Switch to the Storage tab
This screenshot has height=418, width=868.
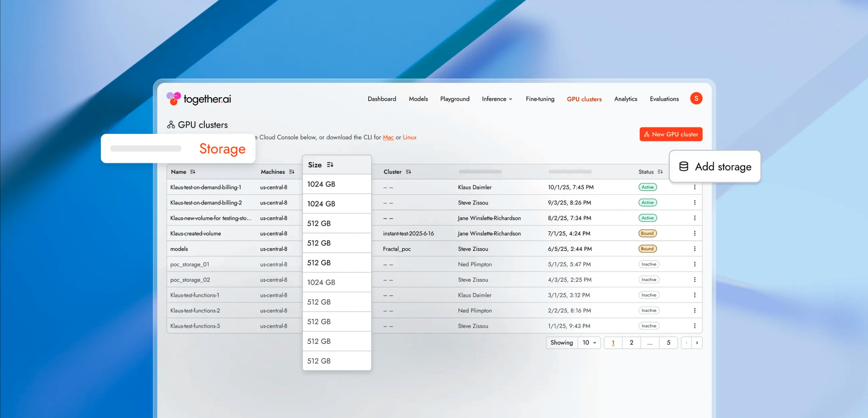pyautogui.click(x=222, y=149)
